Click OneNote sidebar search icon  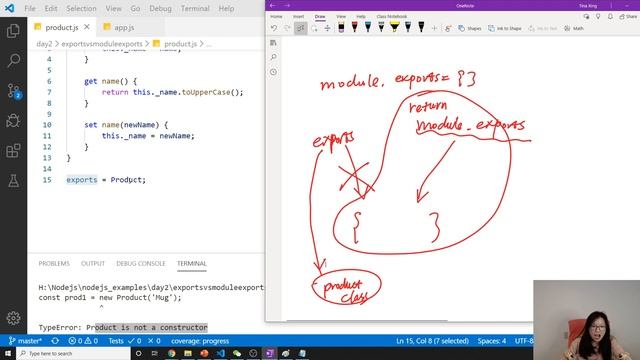tap(273, 57)
